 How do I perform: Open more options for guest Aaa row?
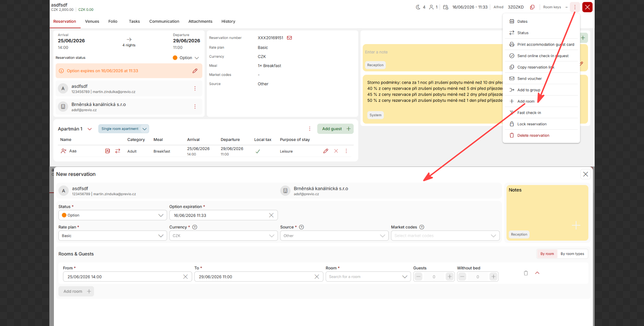click(346, 151)
